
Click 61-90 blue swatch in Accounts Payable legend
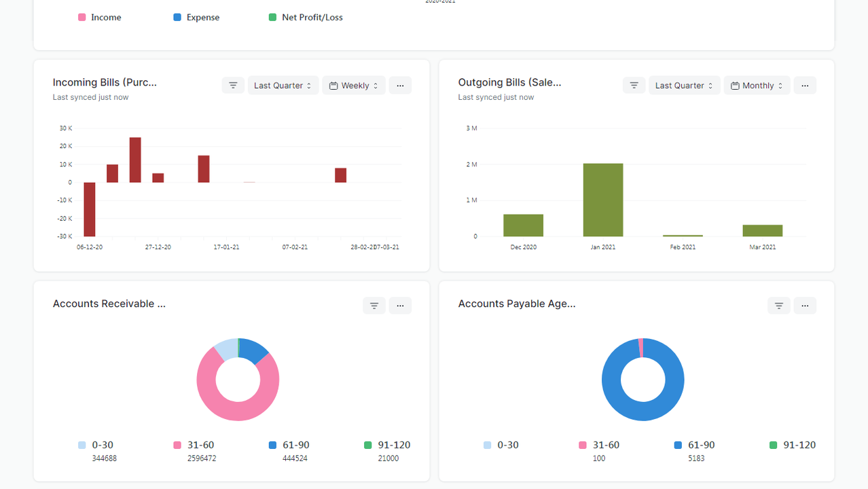pos(678,446)
